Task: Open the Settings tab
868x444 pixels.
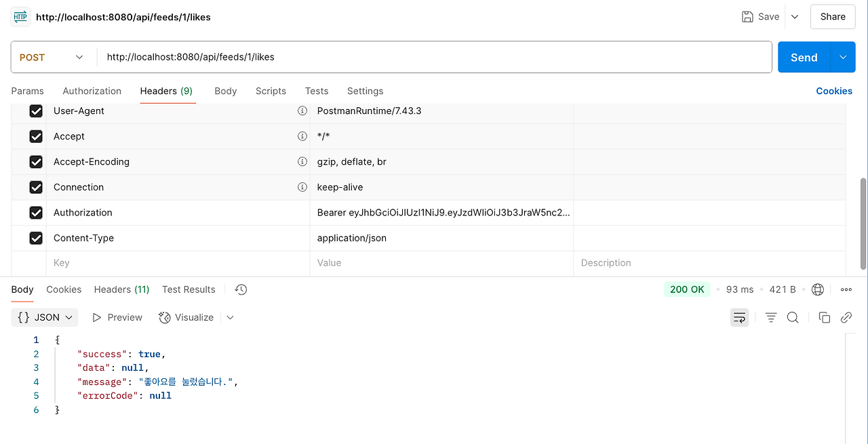Action: (x=366, y=91)
